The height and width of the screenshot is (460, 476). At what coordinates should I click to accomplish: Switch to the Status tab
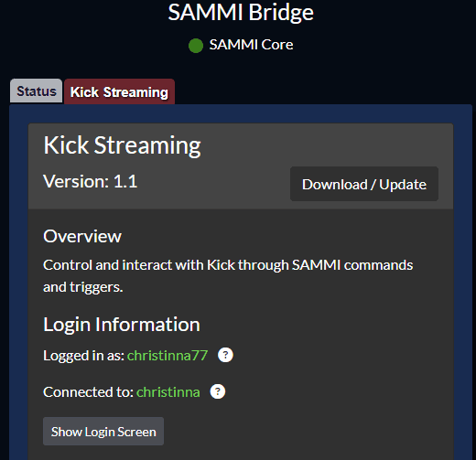[x=37, y=91]
